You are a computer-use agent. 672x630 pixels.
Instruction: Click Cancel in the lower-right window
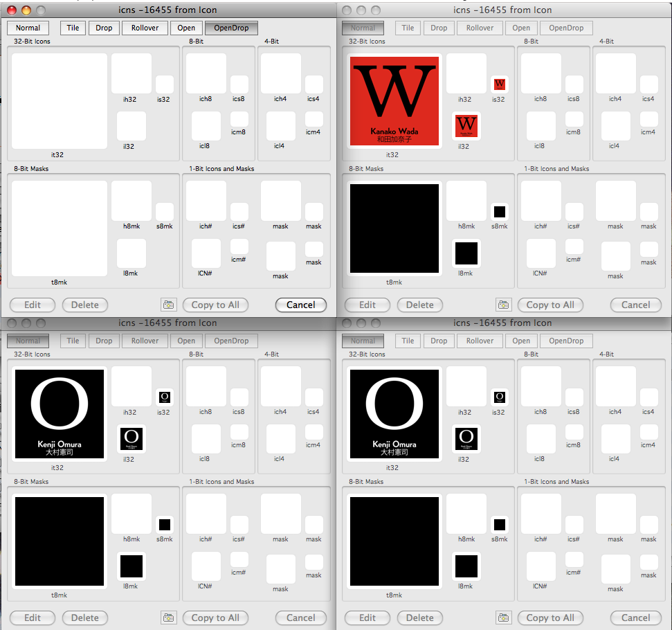[635, 618]
